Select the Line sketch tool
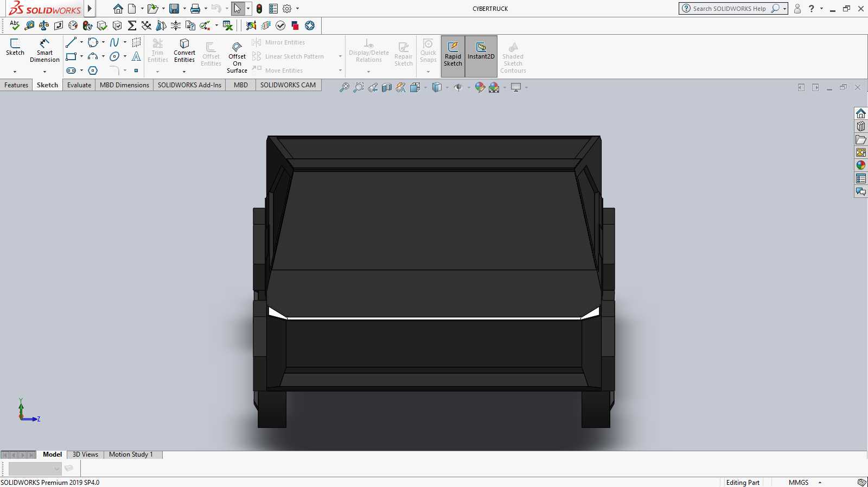The image size is (868, 487). tap(71, 42)
